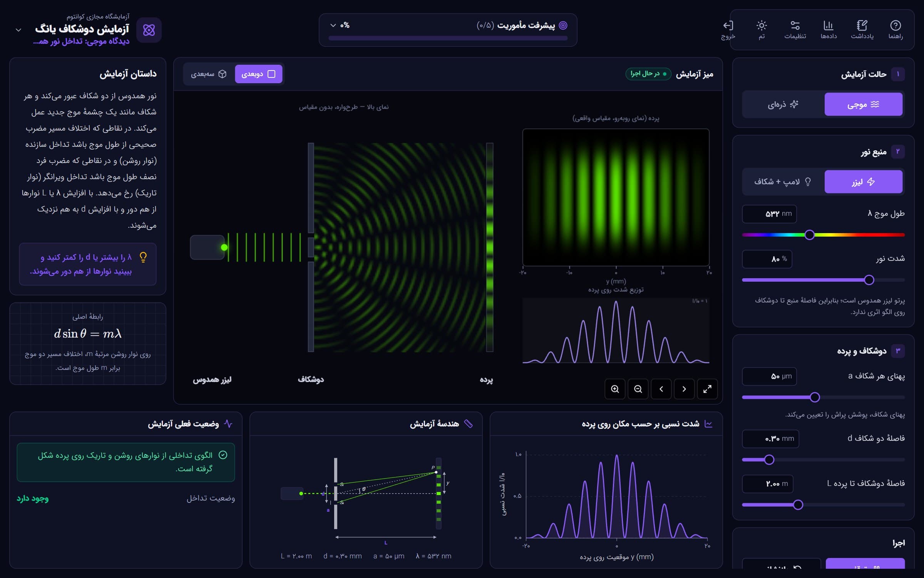Click the target icon beside پیشرفت مأموریت
Image resolution: width=924 pixels, height=578 pixels.
[563, 25]
